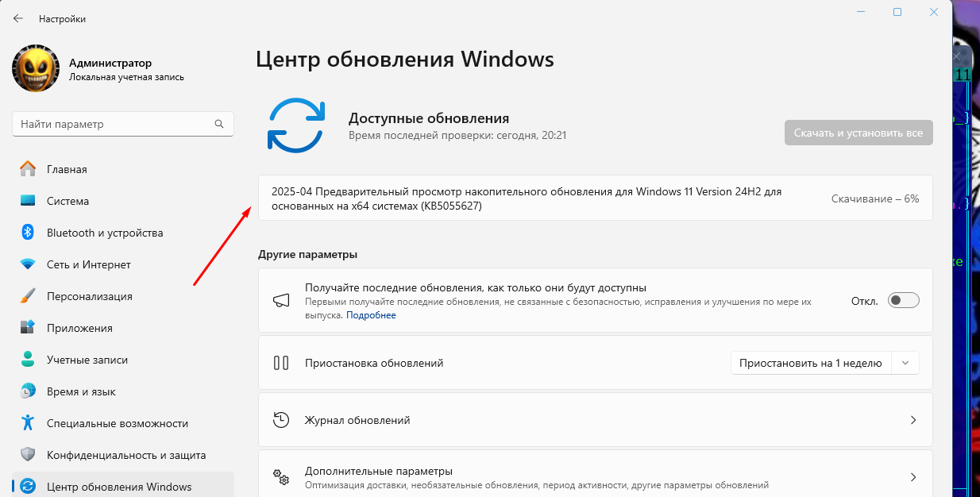The image size is (980, 497).
Task: Open the Персонализация section
Action: point(123,296)
